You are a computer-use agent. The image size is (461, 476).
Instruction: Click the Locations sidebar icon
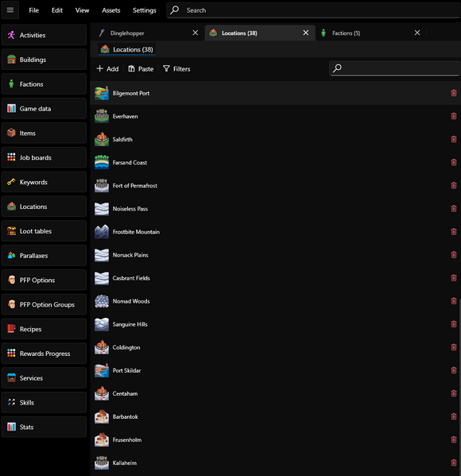12,207
